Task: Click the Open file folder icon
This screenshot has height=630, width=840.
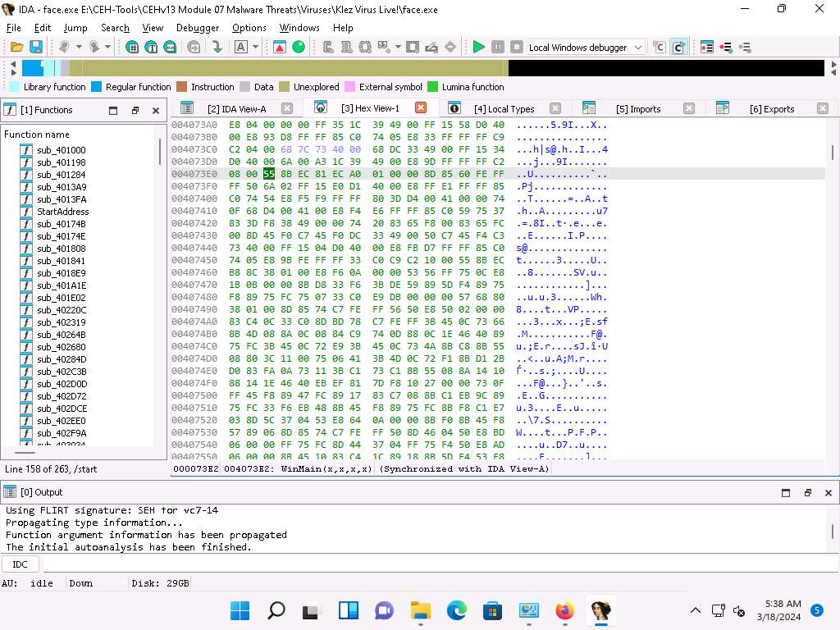Action: (15, 48)
